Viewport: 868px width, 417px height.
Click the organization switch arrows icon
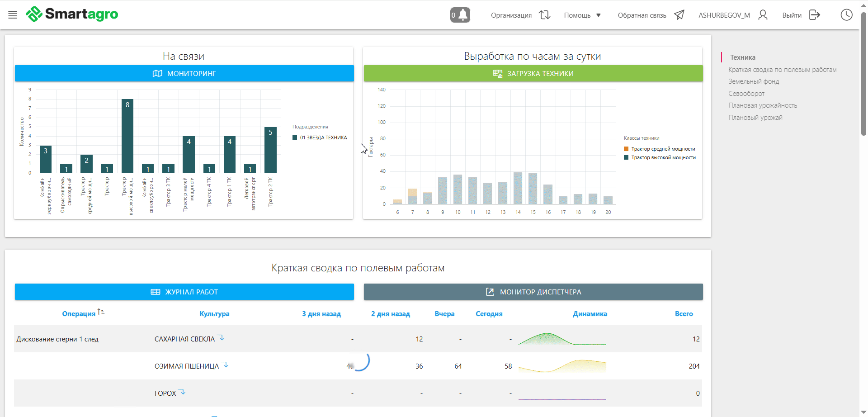click(x=544, y=15)
